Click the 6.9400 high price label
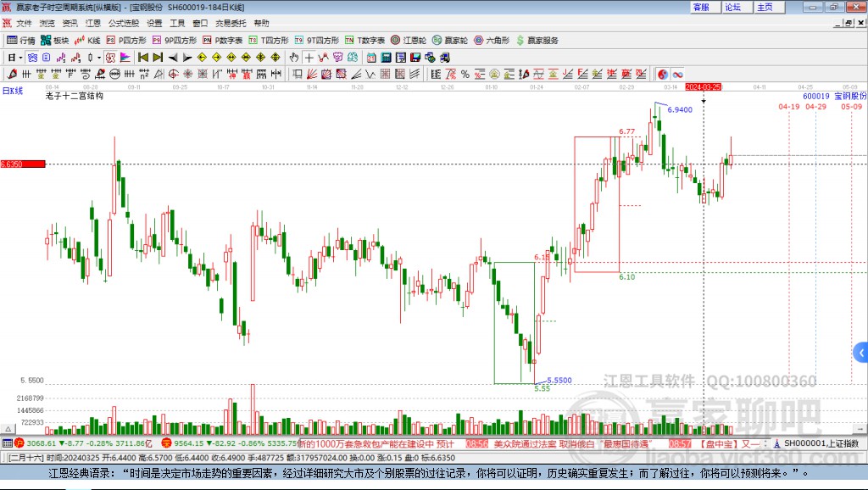 pyautogui.click(x=680, y=109)
